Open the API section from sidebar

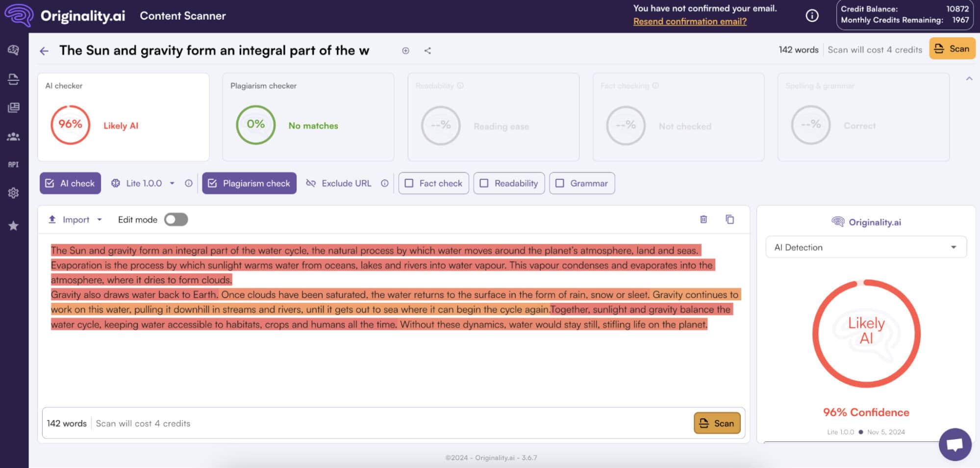tap(14, 165)
